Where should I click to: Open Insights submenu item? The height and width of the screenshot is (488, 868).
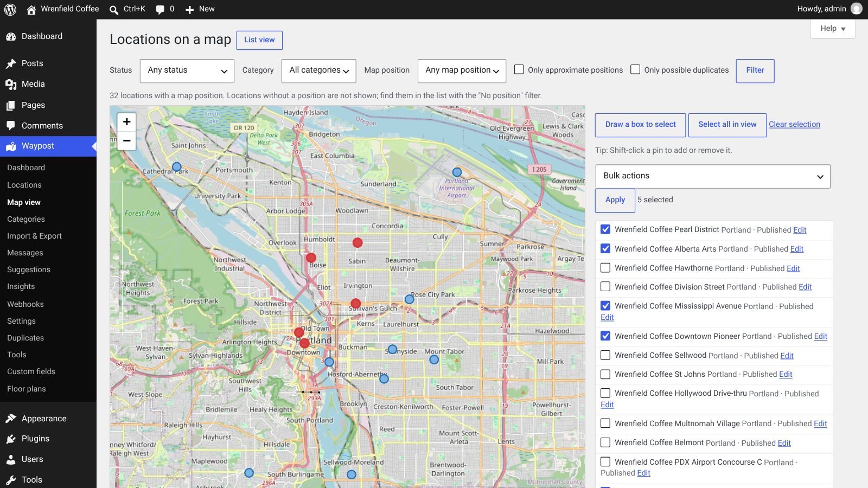[21, 286]
